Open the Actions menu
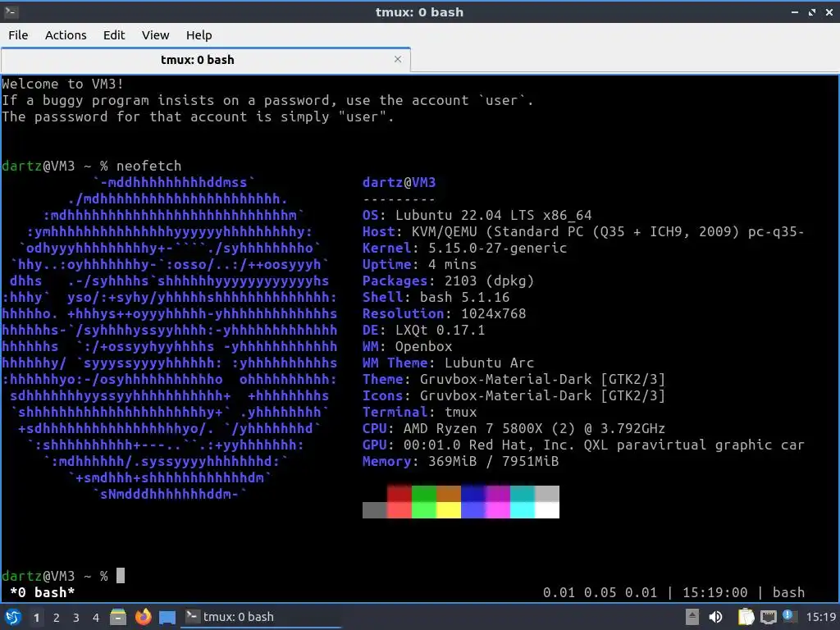This screenshot has width=840, height=630. pyautogui.click(x=66, y=35)
